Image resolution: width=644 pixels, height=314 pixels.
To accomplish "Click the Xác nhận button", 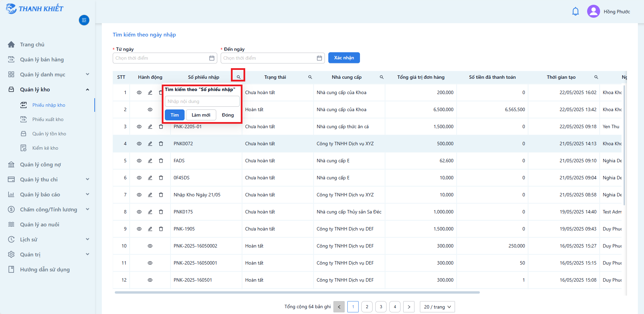I will click(344, 58).
